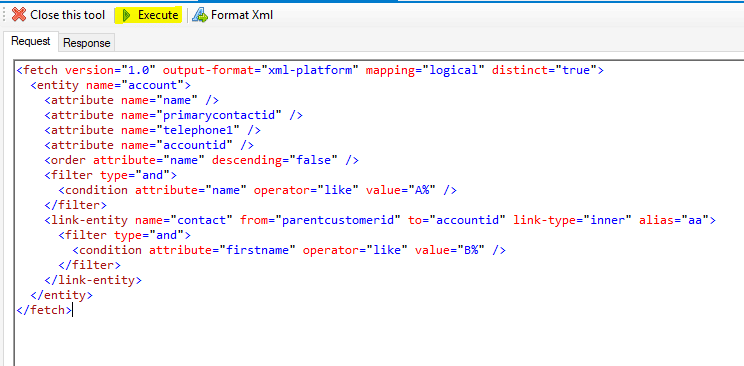This screenshot has height=366, width=744.
Task: Click the link-entity name="contact" line
Action: (380, 220)
